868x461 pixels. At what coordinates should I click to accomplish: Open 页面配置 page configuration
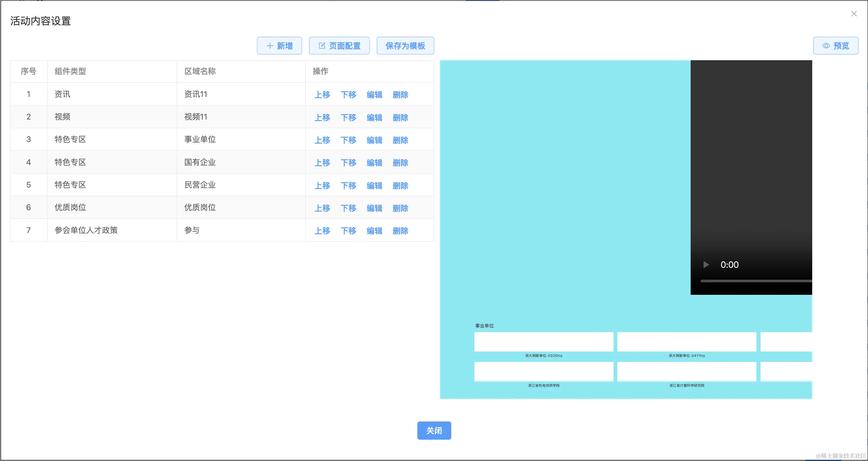pyautogui.click(x=339, y=45)
